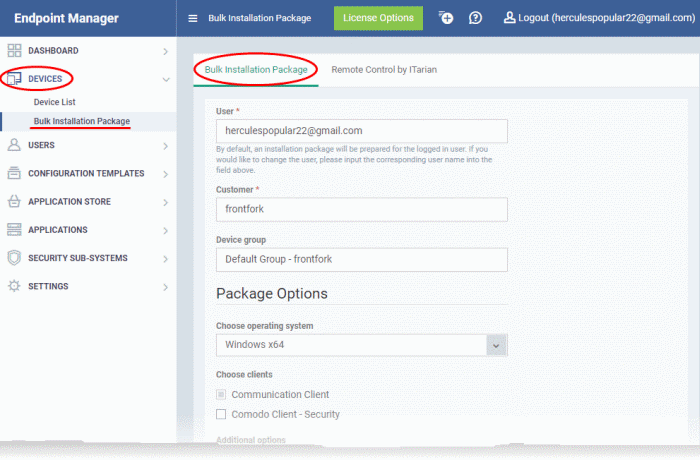Collapse the Devices menu section

165,78
